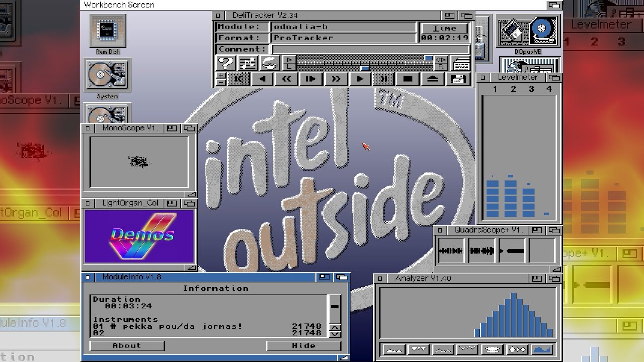The height and width of the screenshot is (362, 644).
Task: Click the Duration value 00:03:24
Action: [128, 306]
